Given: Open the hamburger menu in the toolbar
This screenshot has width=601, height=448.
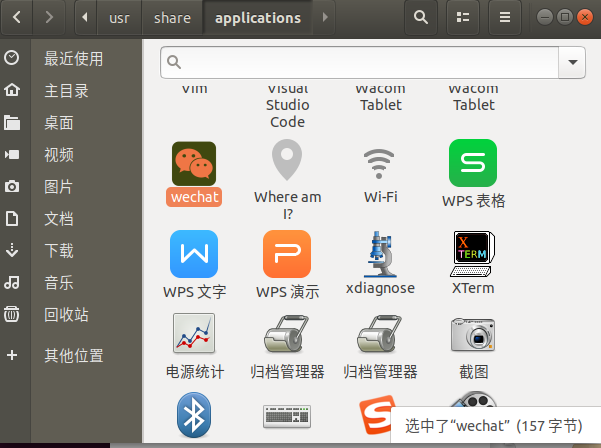Looking at the screenshot, I should click(504, 17).
